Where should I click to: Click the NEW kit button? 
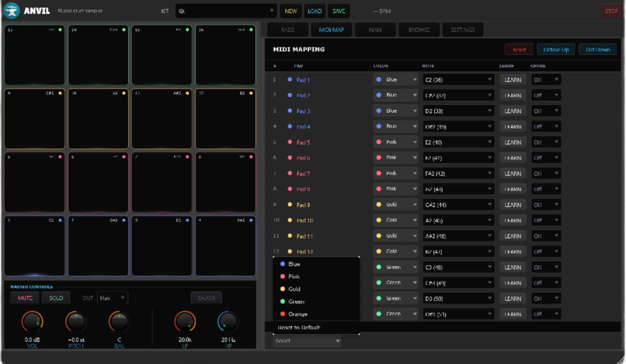[291, 11]
